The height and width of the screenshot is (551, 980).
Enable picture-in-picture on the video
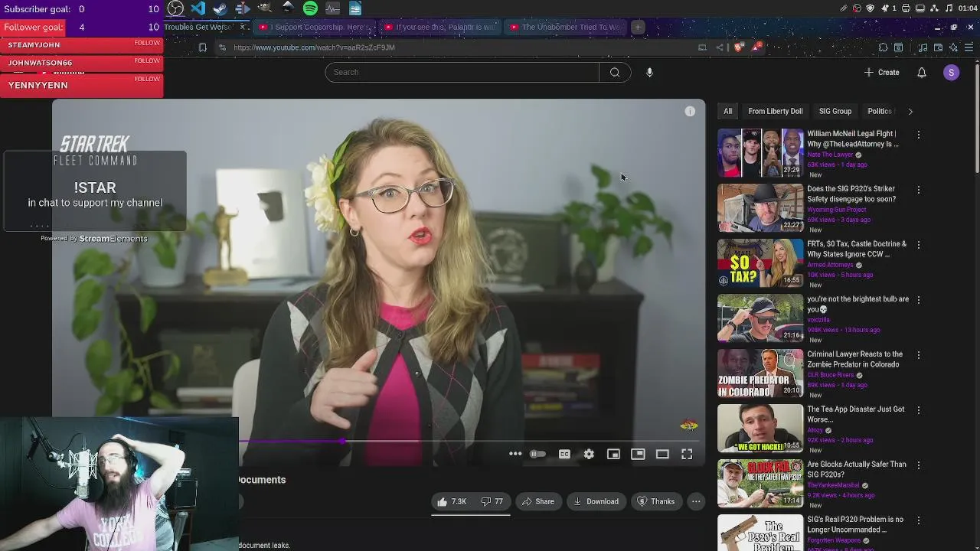coord(638,454)
